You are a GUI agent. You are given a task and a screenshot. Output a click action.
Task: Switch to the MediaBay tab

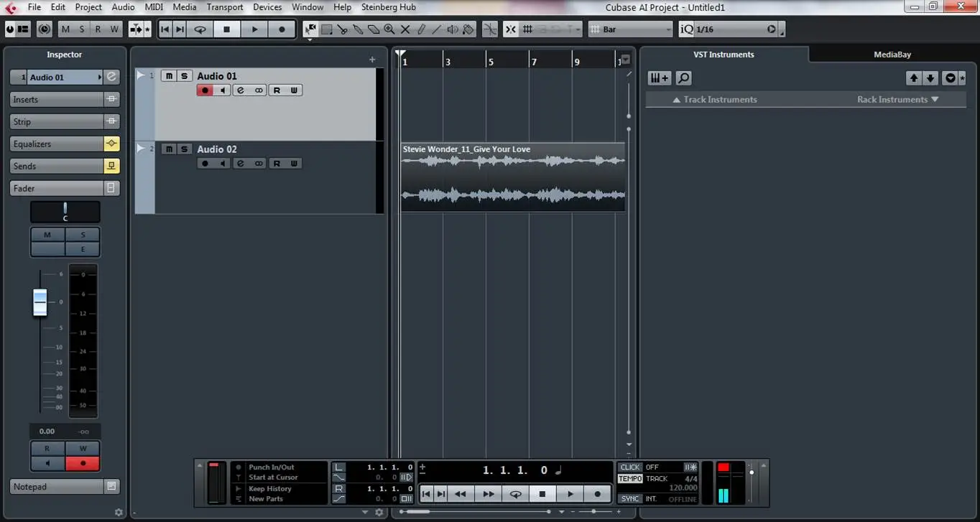(892, 55)
